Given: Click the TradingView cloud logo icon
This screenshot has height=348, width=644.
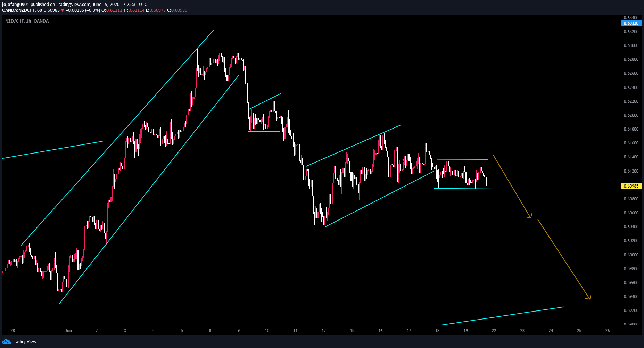Looking at the screenshot, I should (6, 342).
